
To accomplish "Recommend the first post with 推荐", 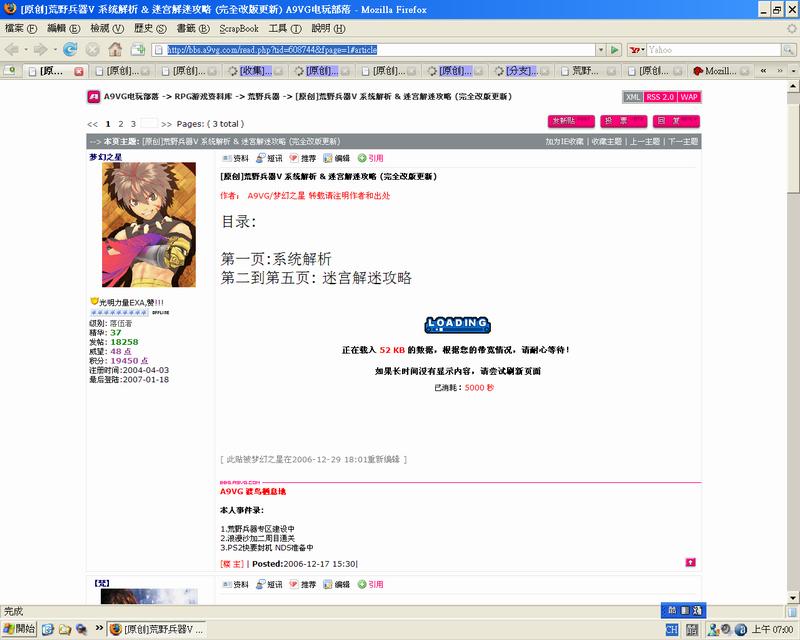I will point(303,158).
